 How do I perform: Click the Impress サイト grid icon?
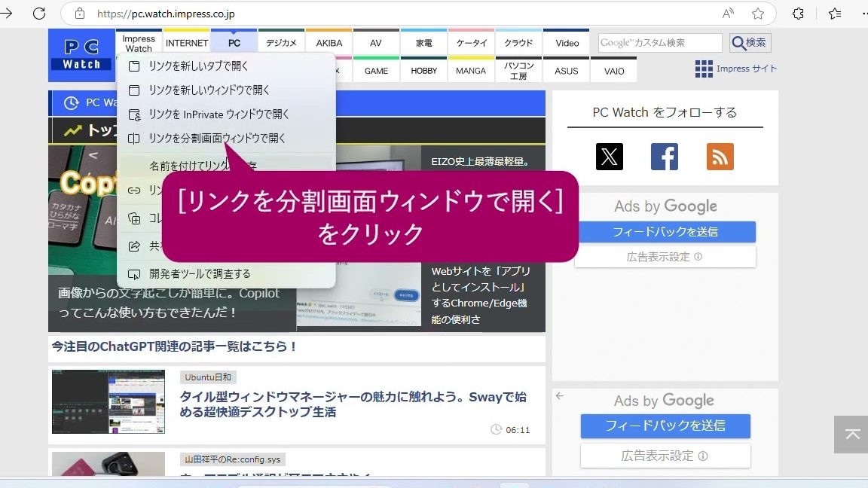tap(704, 69)
